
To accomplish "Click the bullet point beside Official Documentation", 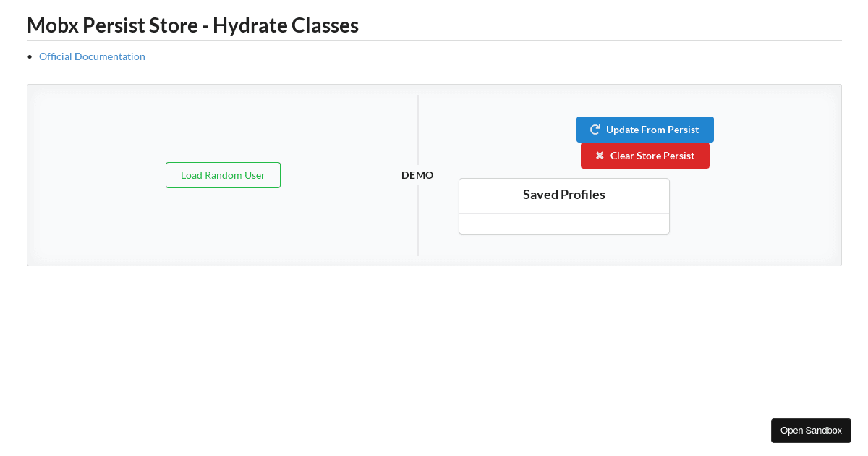I will [30, 56].
